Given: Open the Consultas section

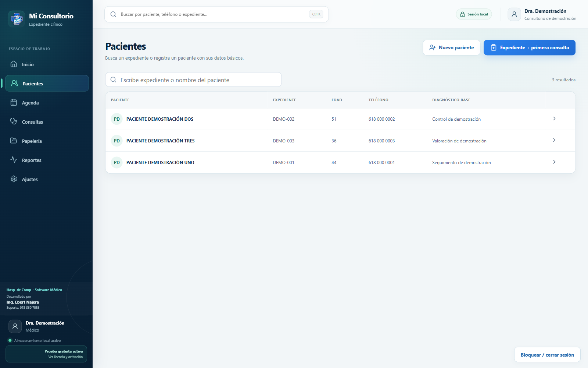Looking at the screenshot, I should (47, 121).
